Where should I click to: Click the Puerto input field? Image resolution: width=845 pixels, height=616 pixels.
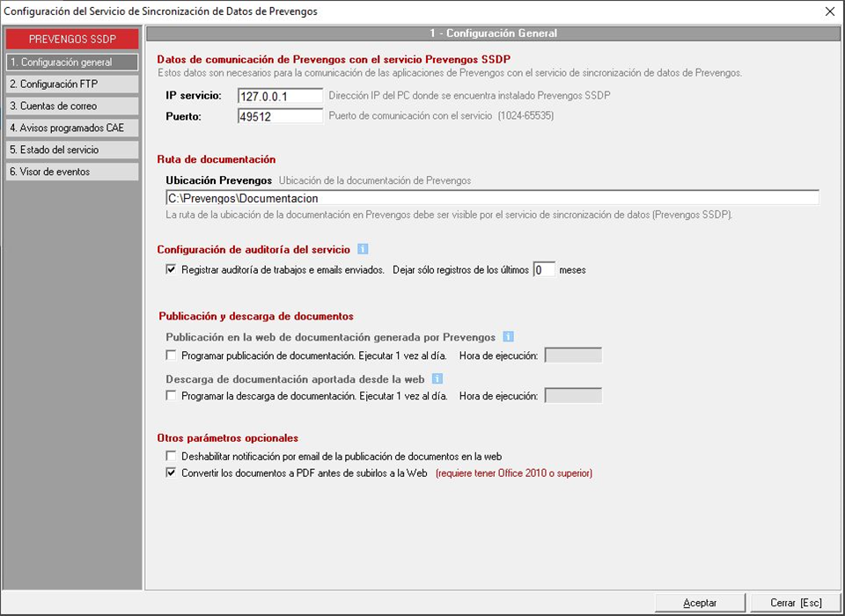pos(281,116)
